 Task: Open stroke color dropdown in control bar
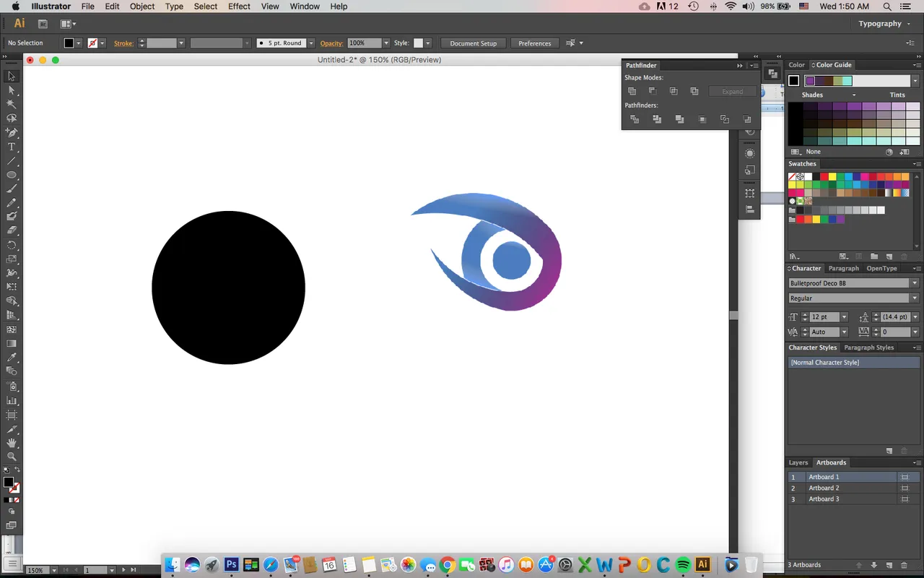click(x=103, y=43)
